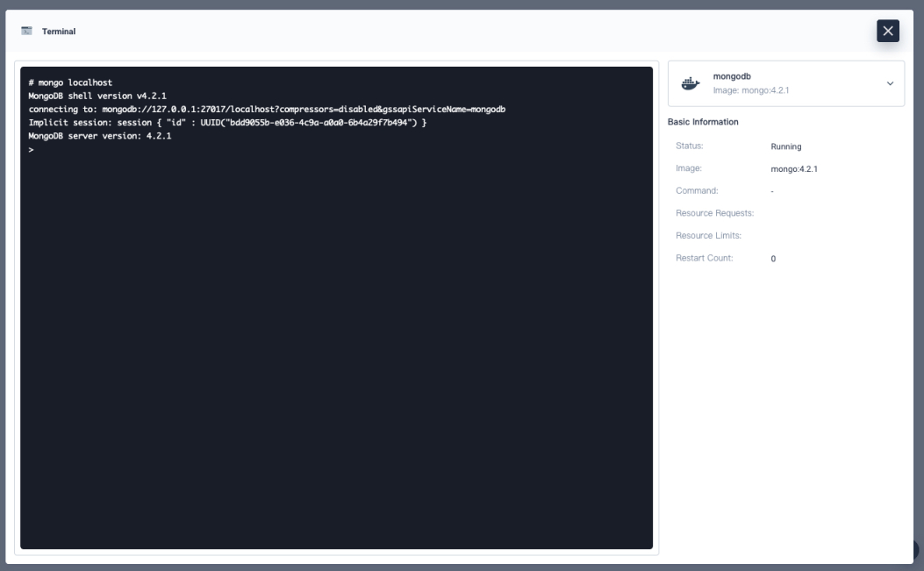The width and height of the screenshot is (924, 571).
Task: Select the mongodb container entry
Action: pos(785,82)
